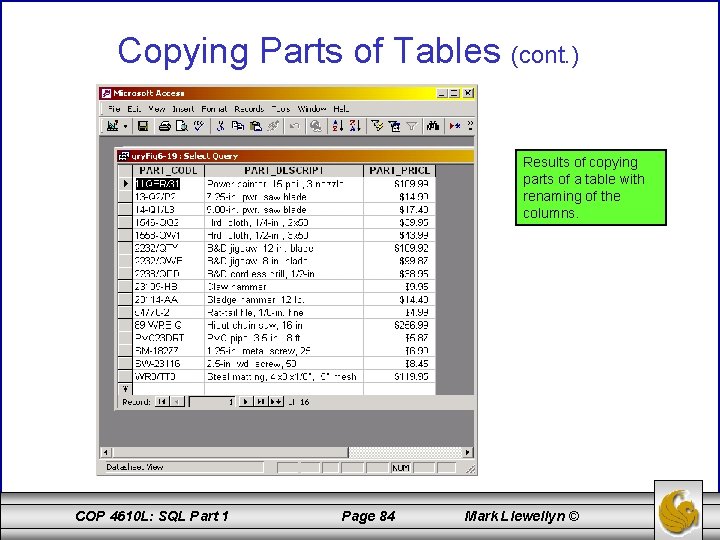The width and height of the screenshot is (720, 540).
Task: Click the '$8.45' price cell
Action: coord(399,364)
